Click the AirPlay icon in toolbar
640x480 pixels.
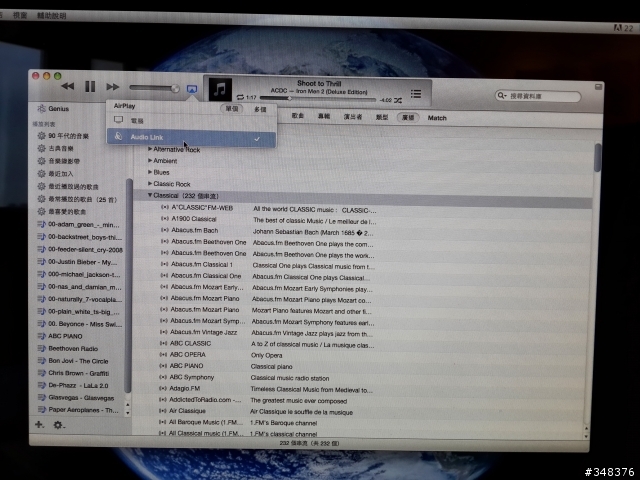[191, 89]
